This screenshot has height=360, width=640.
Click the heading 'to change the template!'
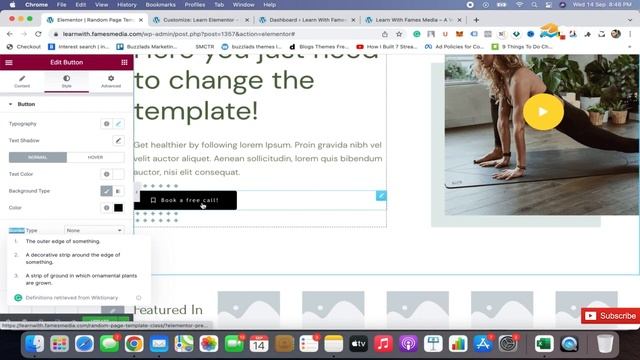[x=224, y=96]
